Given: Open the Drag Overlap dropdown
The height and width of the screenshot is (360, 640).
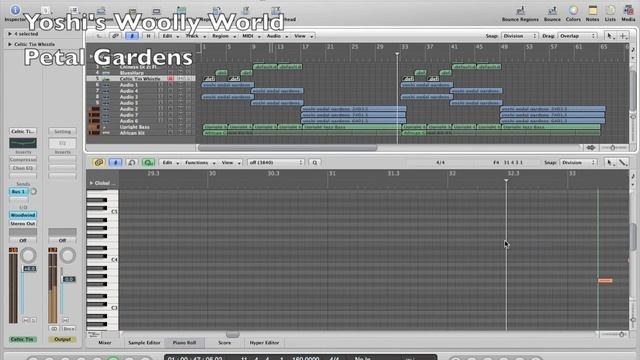Looking at the screenshot, I should 577,36.
